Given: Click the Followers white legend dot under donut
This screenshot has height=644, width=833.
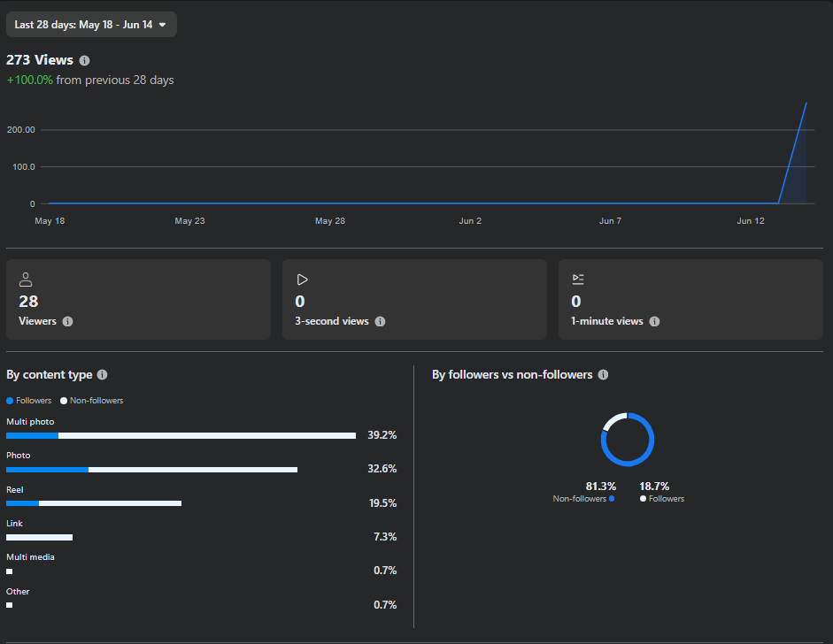Looking at the screenshot, I should [x=643, y=499].
